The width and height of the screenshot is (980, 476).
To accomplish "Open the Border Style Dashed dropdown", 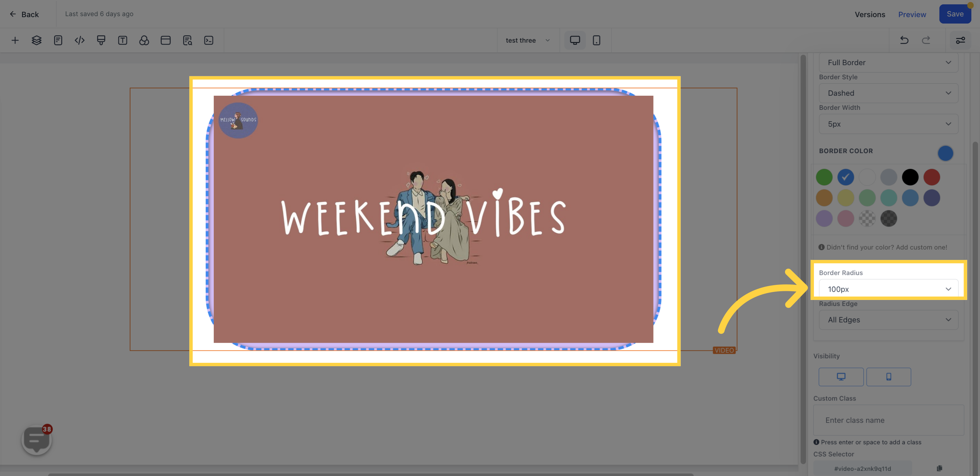I will (x=888, y=93).
